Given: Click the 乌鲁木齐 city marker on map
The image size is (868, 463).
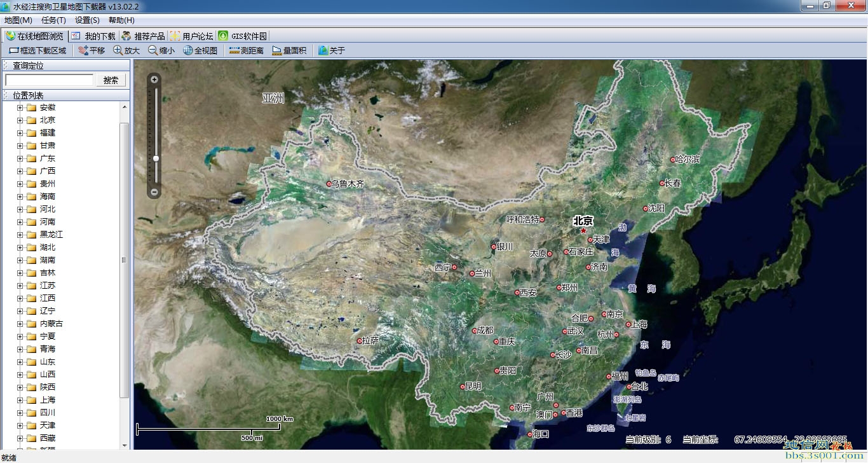Looking at the screenshot, I should [x=329, y=184].
